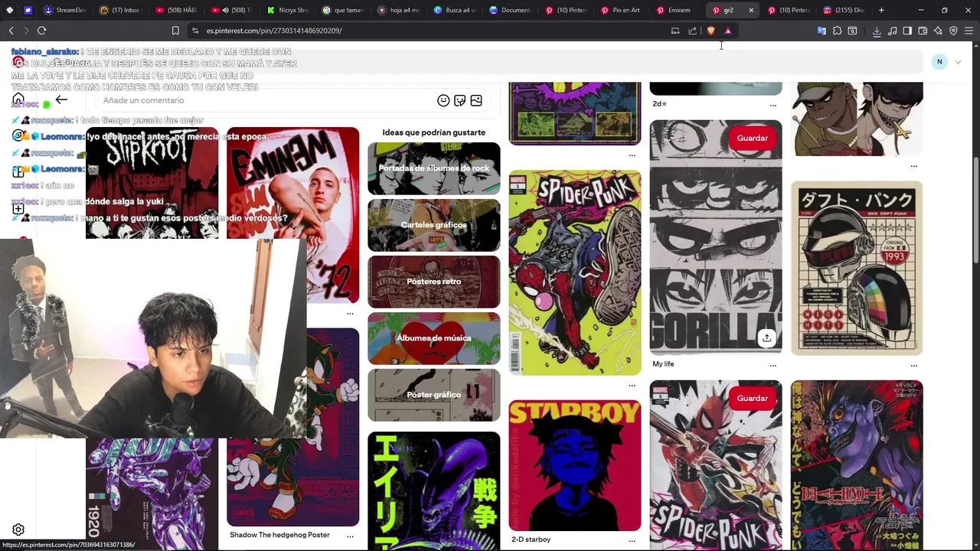Expand the accounts chevron next to the avatar

click(x=958, y=61)
